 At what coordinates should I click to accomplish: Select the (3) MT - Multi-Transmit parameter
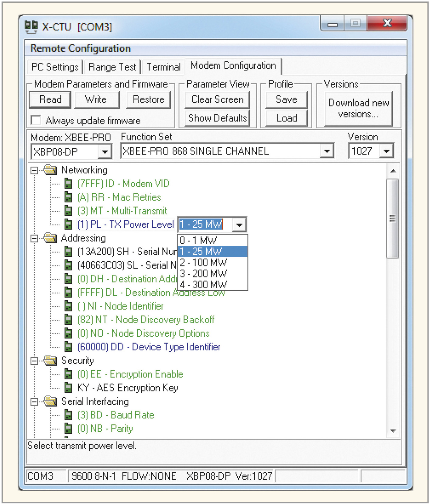122,211
